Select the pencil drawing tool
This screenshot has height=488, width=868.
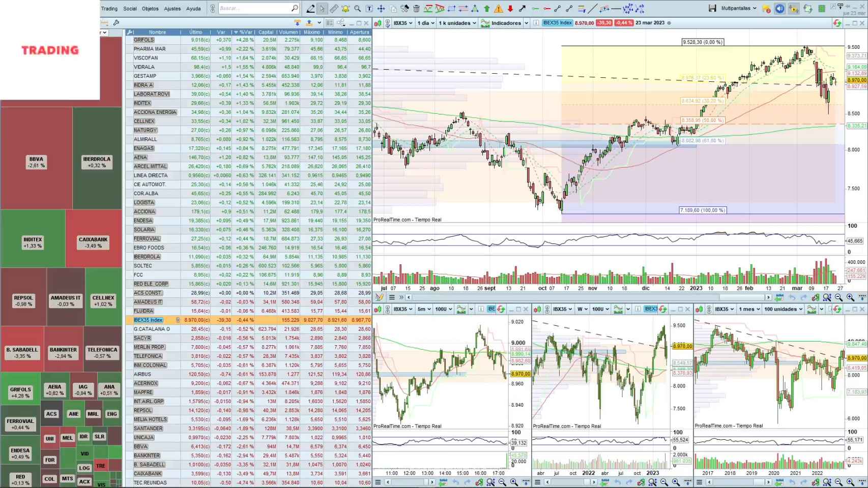tap(311, 8)
